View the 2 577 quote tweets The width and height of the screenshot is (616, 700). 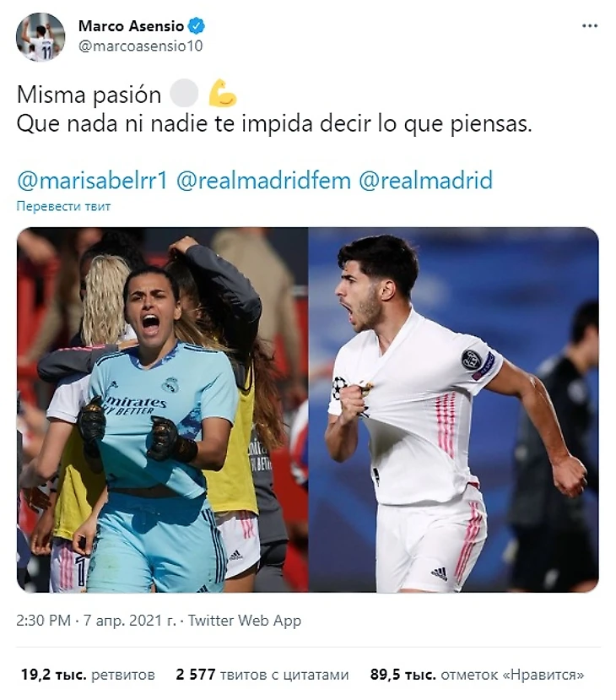262,675
